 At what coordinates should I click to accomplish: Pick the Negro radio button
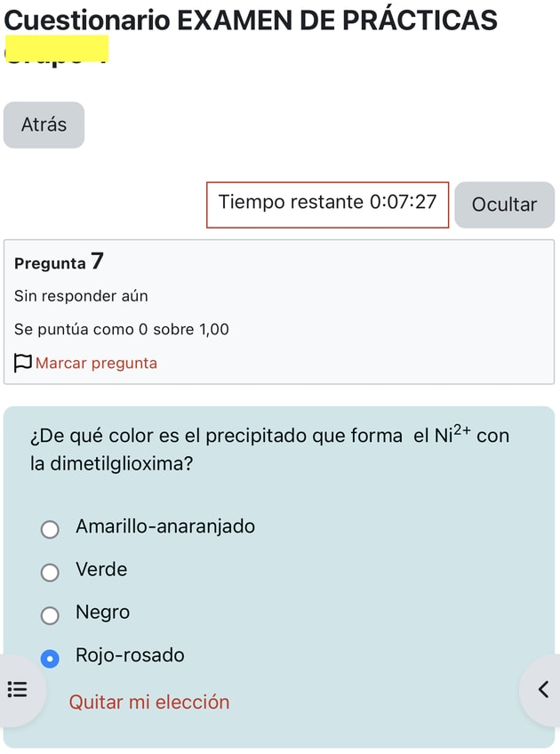(51, 615)
